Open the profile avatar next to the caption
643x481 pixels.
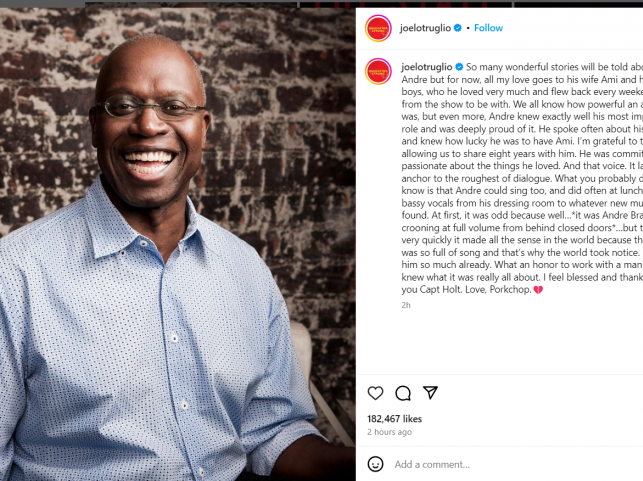(378, 71)
